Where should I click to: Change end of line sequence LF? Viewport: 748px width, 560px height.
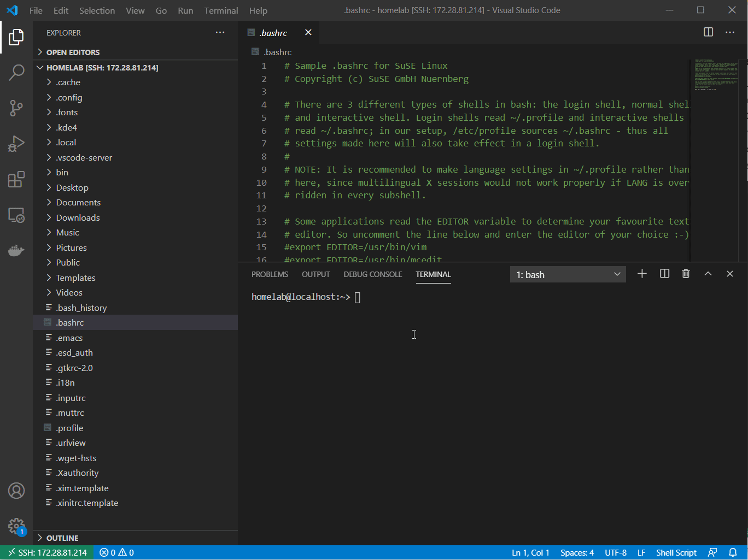point(641,552)
